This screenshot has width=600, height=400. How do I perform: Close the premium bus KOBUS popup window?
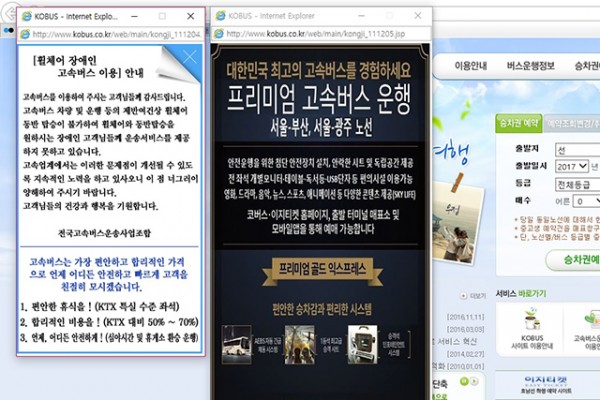[418, 15]
